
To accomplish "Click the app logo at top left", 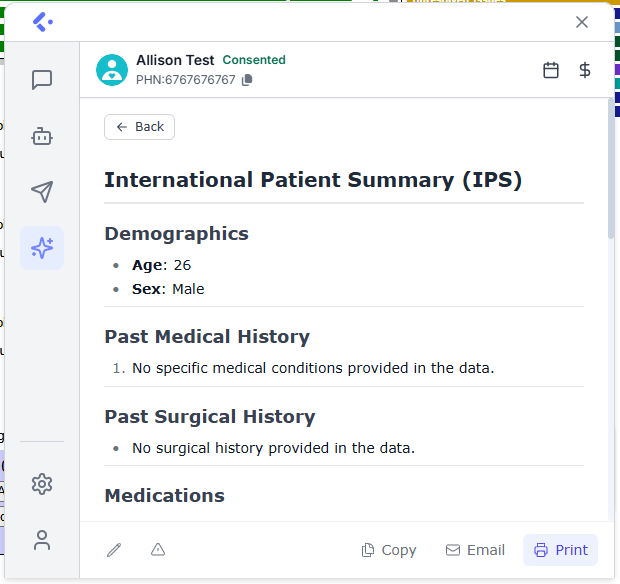I will click(42, 22).
